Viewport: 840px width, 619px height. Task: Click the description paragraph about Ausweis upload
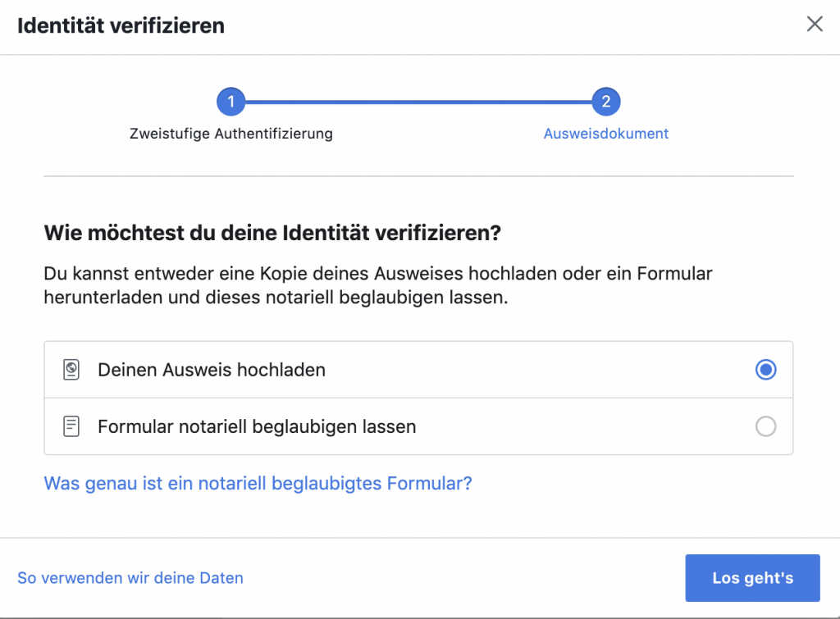(x=377, y=284)
